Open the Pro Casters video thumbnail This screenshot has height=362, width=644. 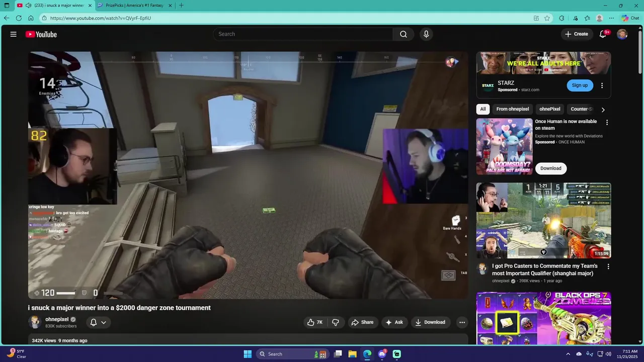click(543, 220)
